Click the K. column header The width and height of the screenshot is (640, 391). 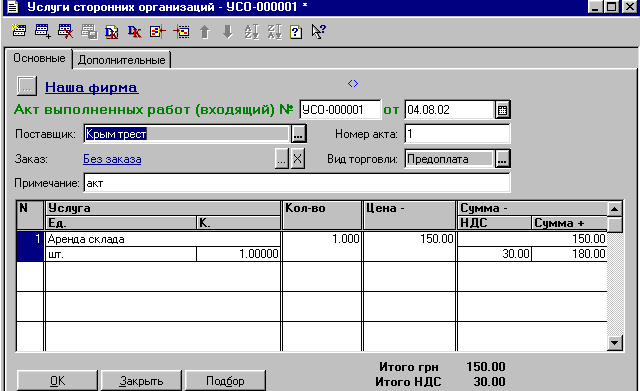(x=239, y=223)
